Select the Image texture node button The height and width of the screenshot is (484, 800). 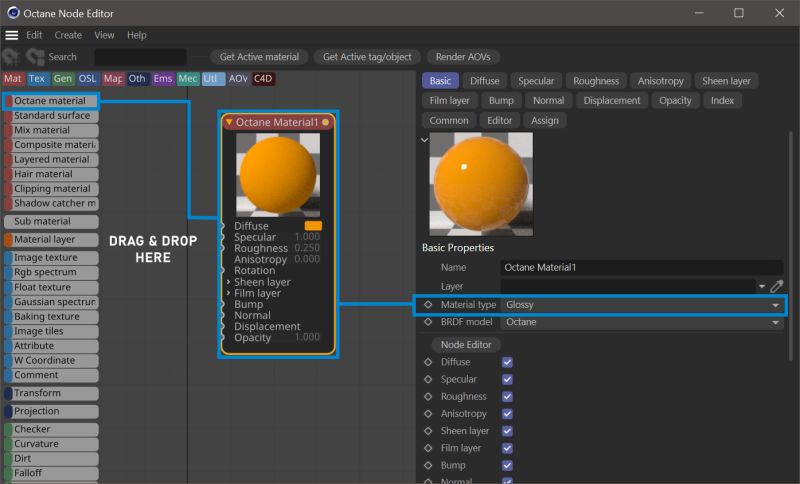click(51, 258)
